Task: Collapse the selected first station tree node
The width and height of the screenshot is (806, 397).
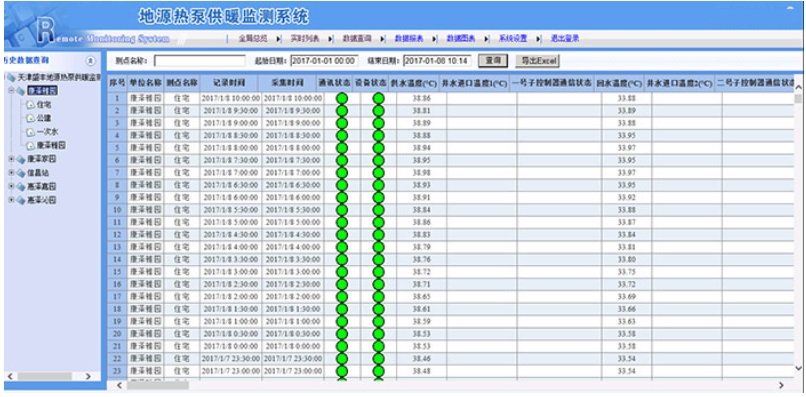Action: pyautogui.click(x=11, y=91)
